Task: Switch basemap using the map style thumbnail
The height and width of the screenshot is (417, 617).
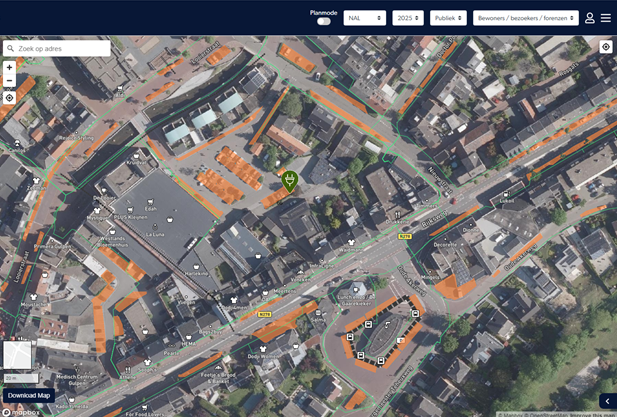Action: tap(17, 355)
